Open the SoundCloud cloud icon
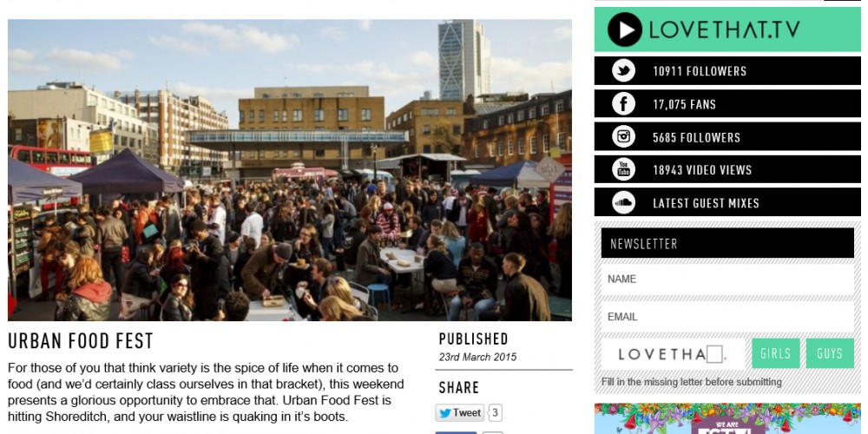This screenshot has width=868, height=434. [x=623, y=202]
